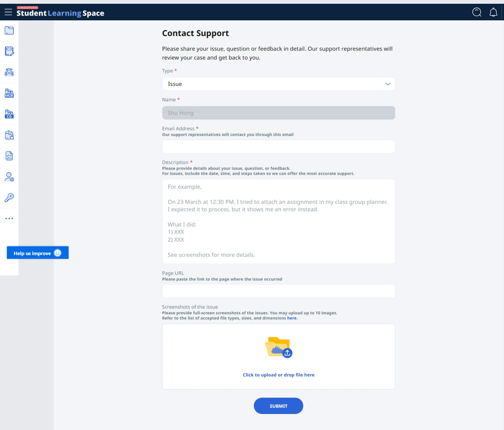Viewport: 504px width, 430px height.
Task: Open the graduate students group sidebar icon
Action: 9,72
